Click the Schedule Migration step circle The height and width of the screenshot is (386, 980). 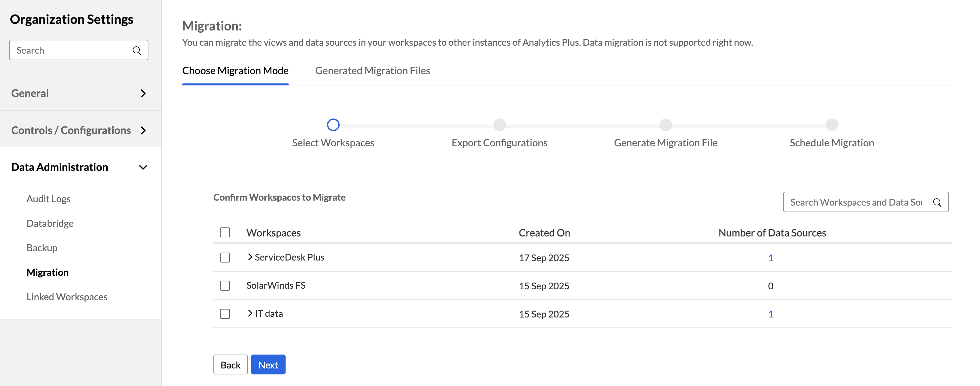(832, 125)
